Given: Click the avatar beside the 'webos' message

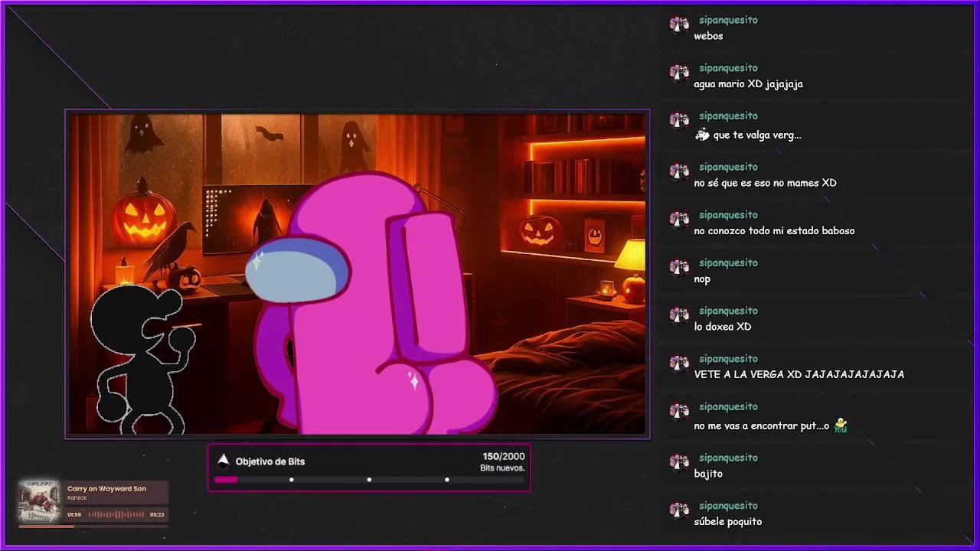Looking at the screenshot, I should [x=679, y=24].
